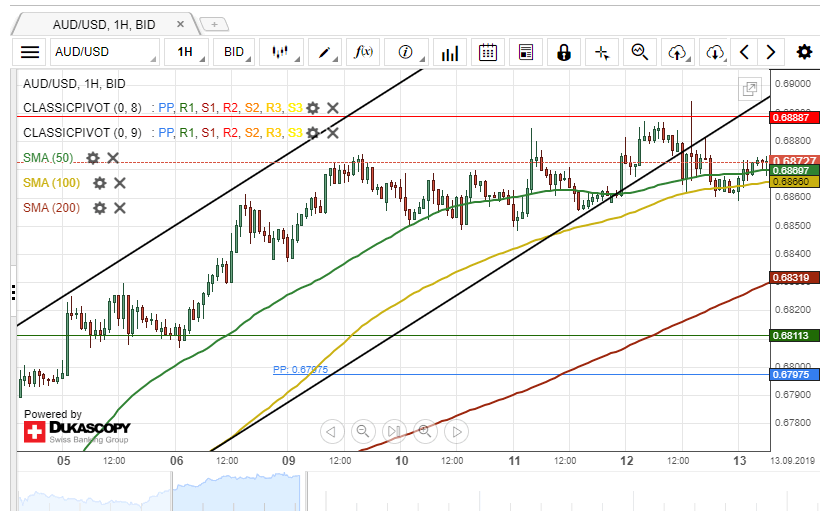Click the cloud upload save icon
821x519 pixels.
(679, 52)
